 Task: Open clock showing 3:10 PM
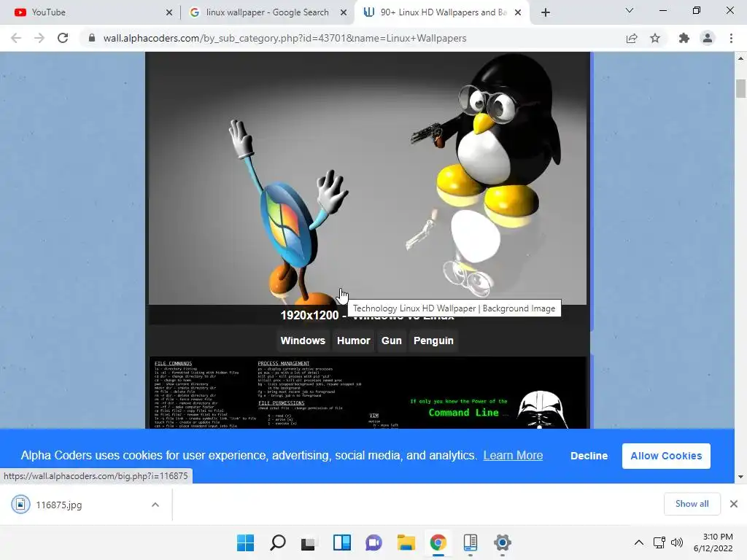click(x=713, y=542)
